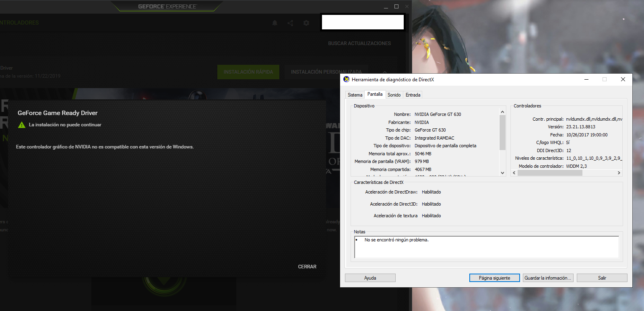Viewport: 644px width, 311px height.
Task: Click the 979 MB VRAM value
Action: point(422,161)
